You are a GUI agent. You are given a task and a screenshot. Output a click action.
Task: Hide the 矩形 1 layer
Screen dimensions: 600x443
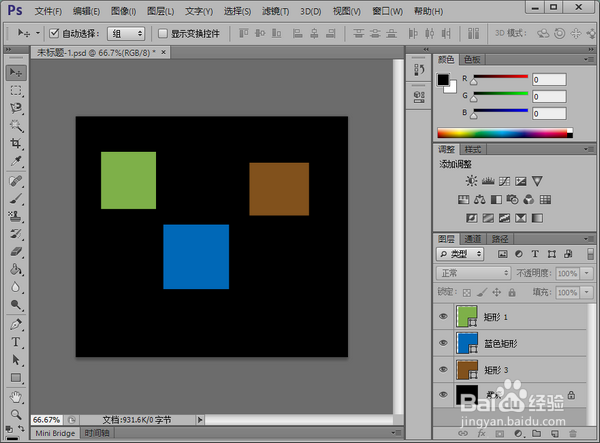click(443, 316)
